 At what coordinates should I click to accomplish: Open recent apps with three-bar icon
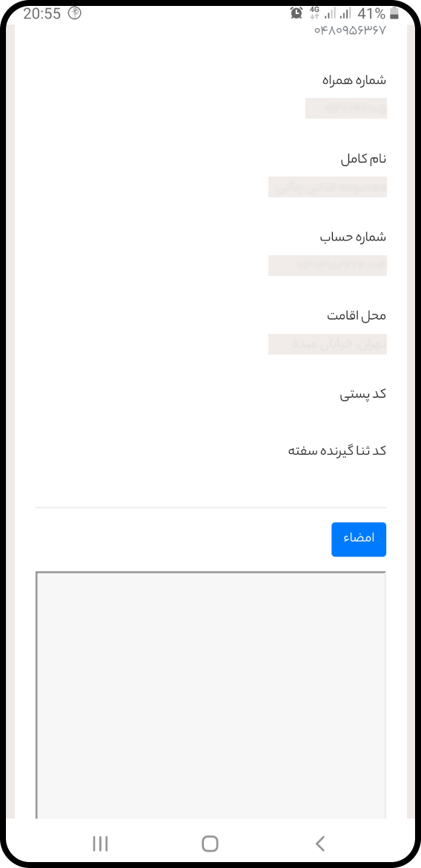(x=100, y=843)
